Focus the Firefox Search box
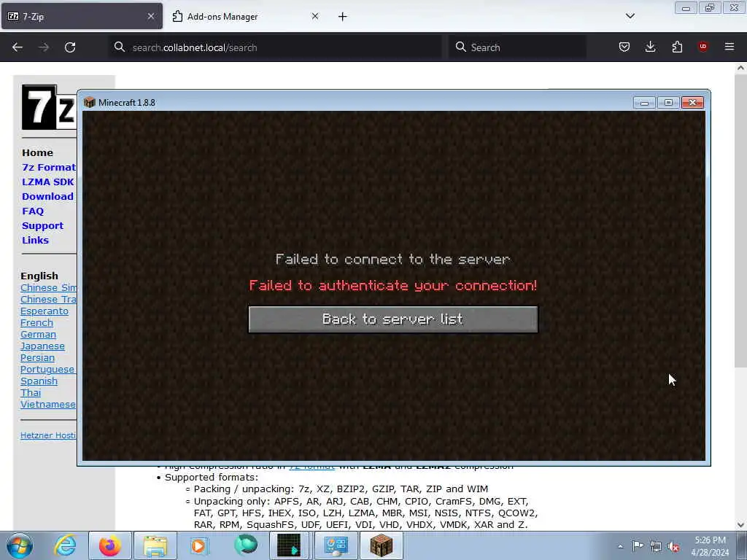747x560 pixels. click(517, 47)
